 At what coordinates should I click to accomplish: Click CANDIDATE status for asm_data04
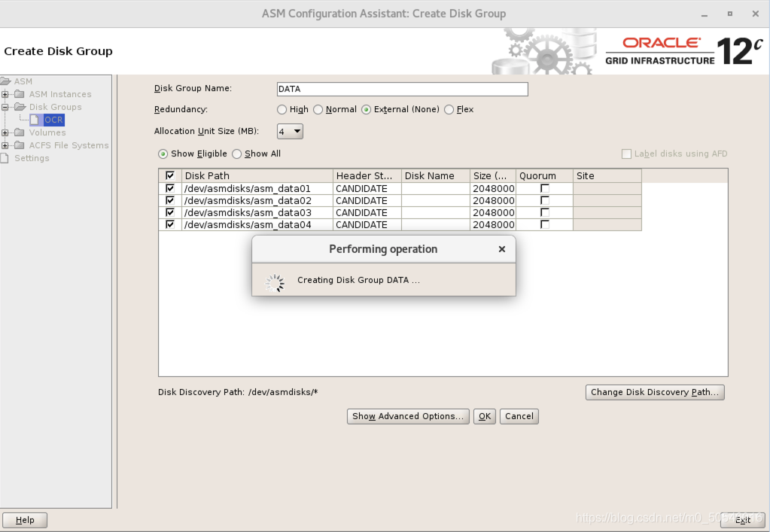367,224
